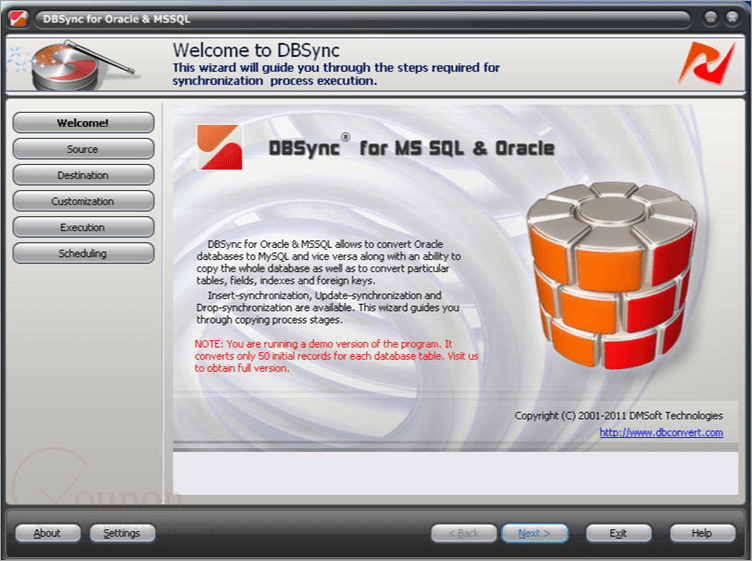Click the About button
Screen dimensions: 752x561
tap(47, 533)
